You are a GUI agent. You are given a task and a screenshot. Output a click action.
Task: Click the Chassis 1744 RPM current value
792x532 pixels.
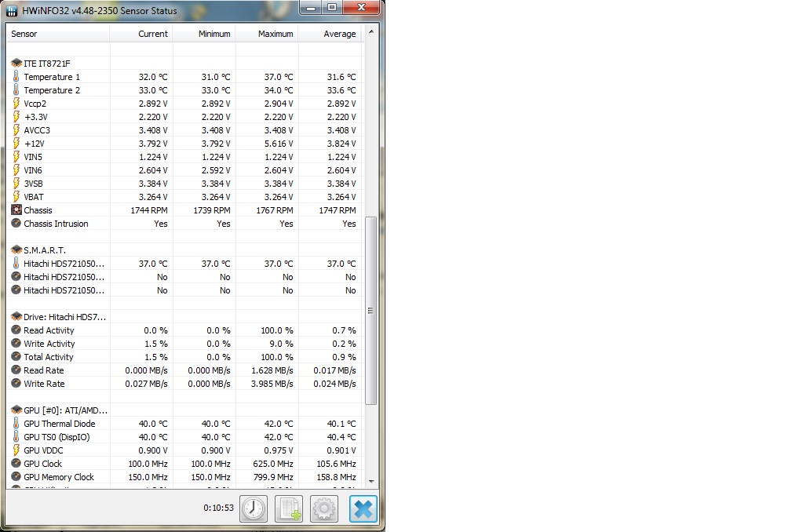coord(149,210)
